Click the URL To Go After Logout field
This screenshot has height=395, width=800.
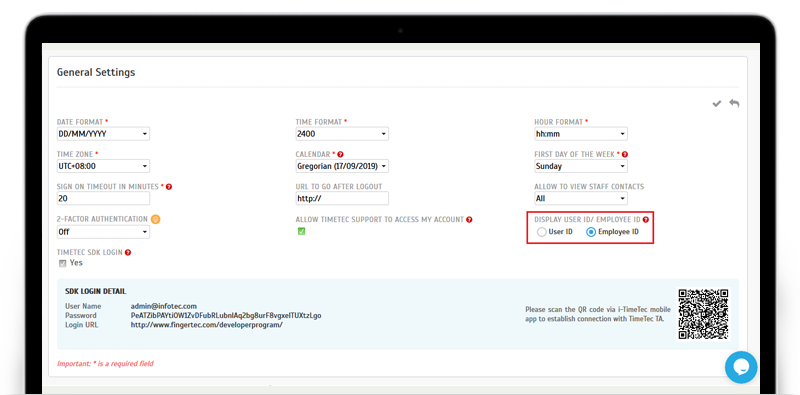pos(342,199)
